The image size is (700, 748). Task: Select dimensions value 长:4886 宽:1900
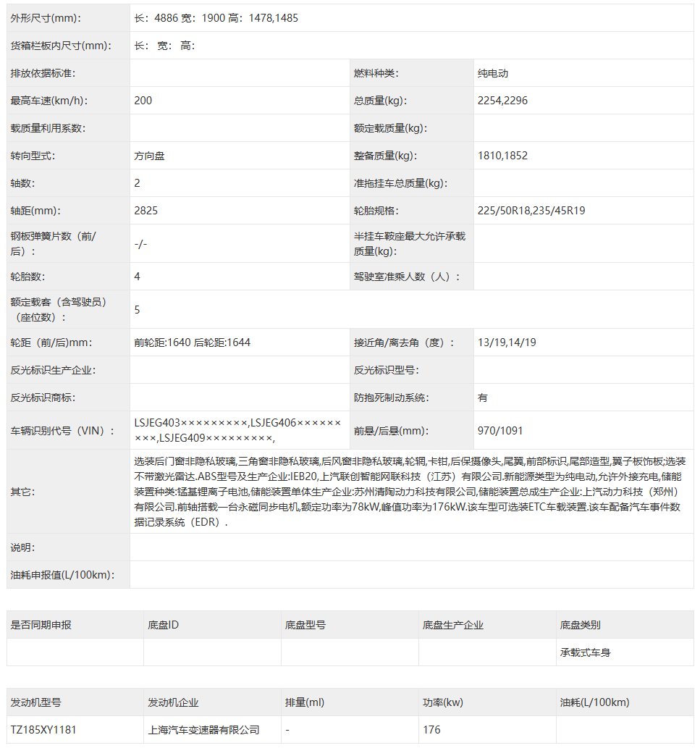click(x=180, y=18)
